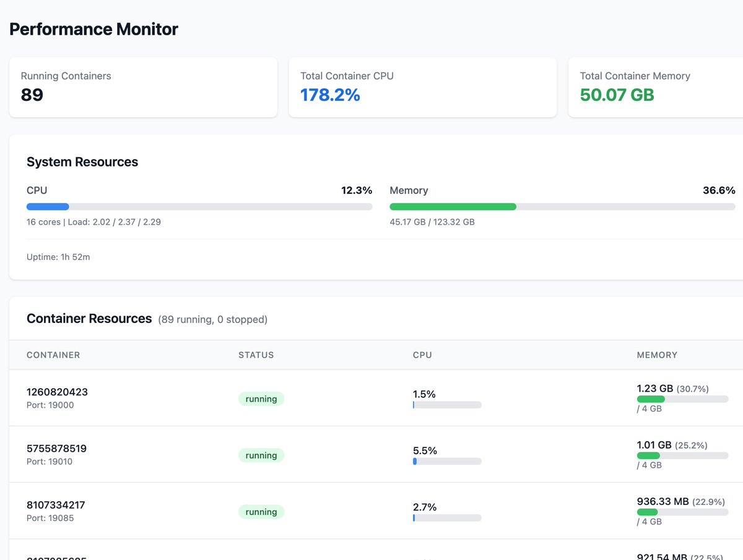Screen dimensions: 743x560
Task: Click the Performance Monitor heading
Action: (x=93, y=29)
